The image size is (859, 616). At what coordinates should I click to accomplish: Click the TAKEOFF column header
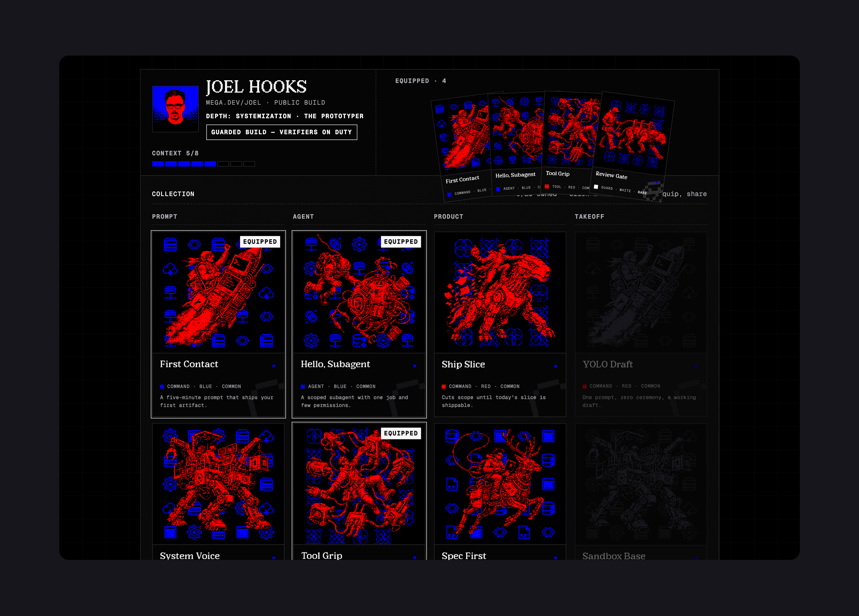589,217
